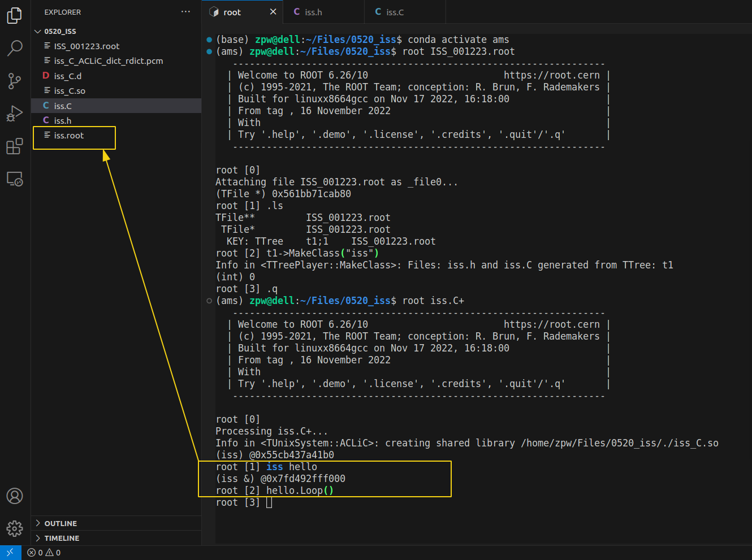
Task: Click the EXPLORER panel title
Action: pyautogui.click(x=63, y=12)
